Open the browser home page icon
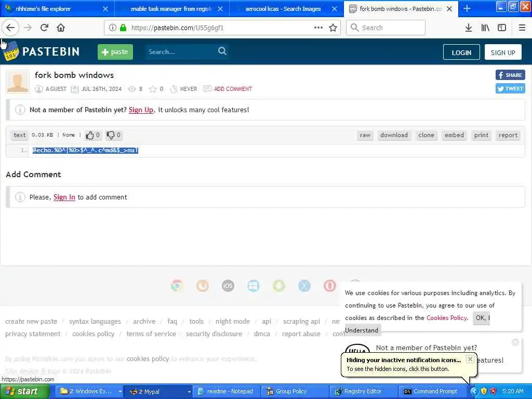 61,28
